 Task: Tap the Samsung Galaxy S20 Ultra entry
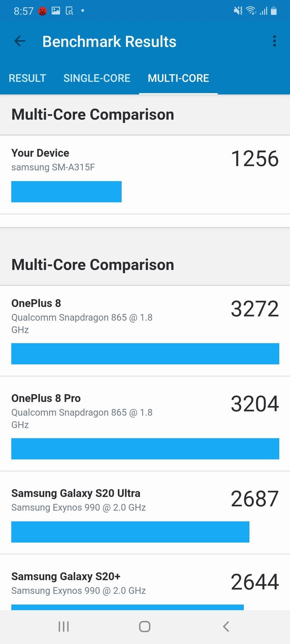point(113,500)
